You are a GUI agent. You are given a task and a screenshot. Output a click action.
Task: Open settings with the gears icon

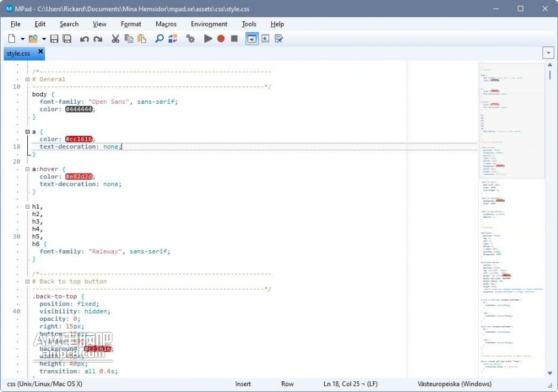[x=191, y=39]
